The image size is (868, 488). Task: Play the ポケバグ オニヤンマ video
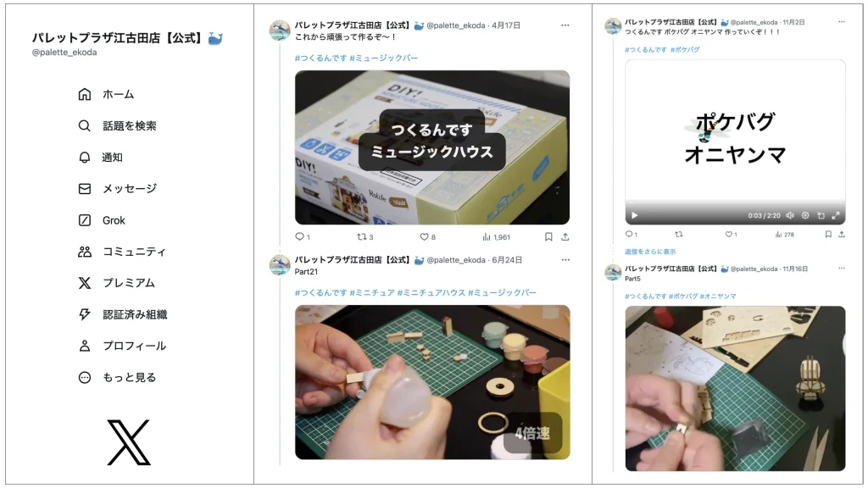(x=634, y=215)
